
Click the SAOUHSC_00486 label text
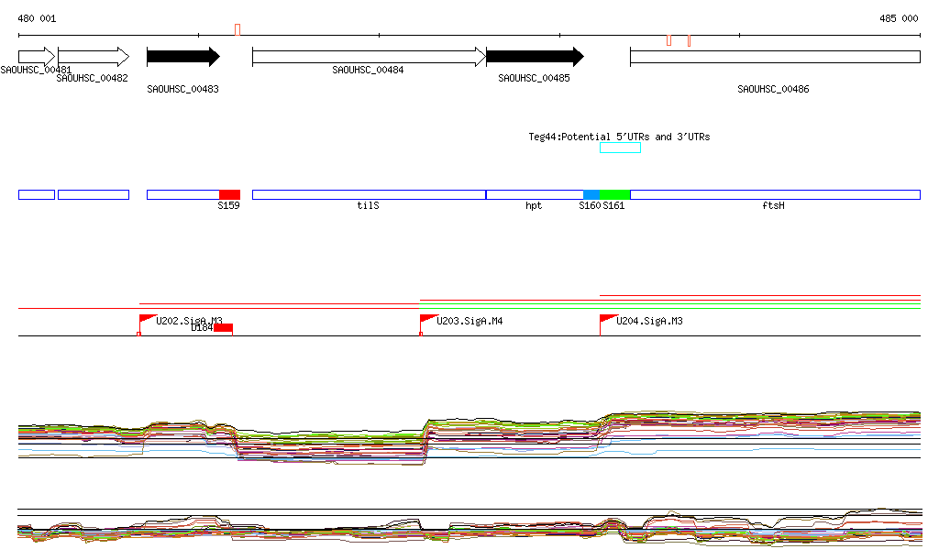(x=773, y=89)
